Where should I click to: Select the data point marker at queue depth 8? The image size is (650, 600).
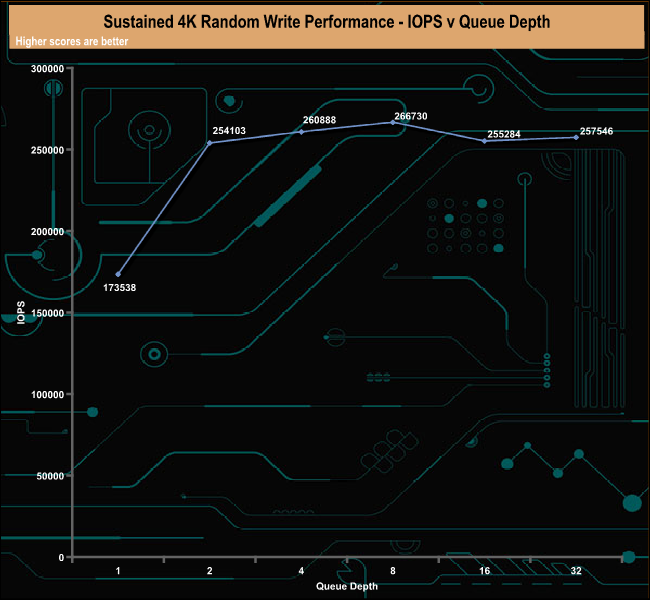point(393,122)
